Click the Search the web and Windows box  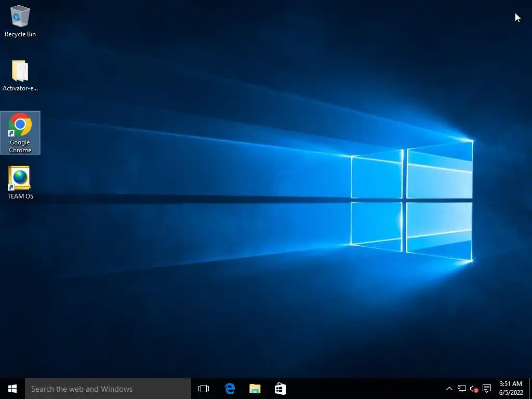click(x=108, y=389)
